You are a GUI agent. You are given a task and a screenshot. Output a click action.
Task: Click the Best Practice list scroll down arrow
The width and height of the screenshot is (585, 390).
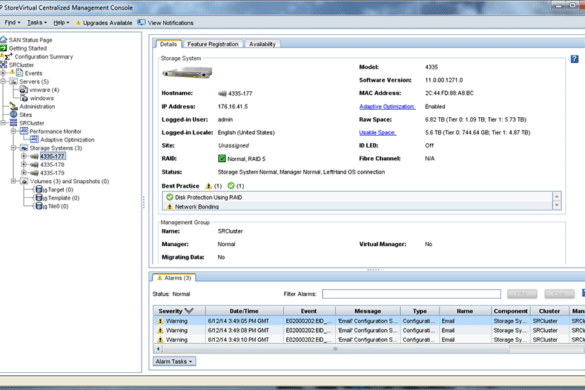click(x=557, y=205)
